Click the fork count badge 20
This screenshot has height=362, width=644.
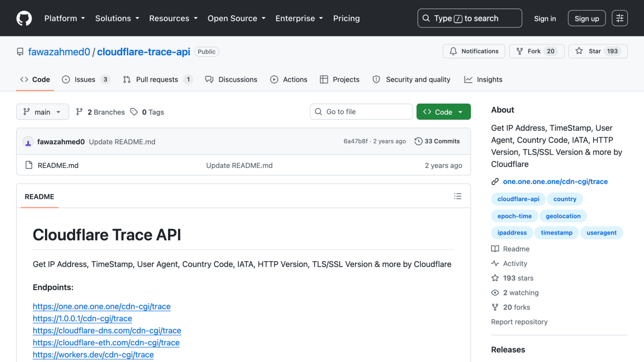click(x=551, y=51)
